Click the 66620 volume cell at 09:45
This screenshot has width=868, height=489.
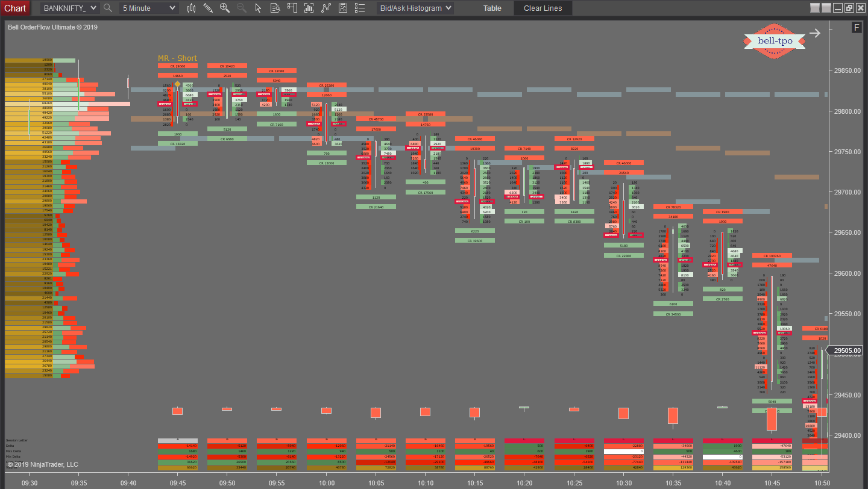point(178,468)
